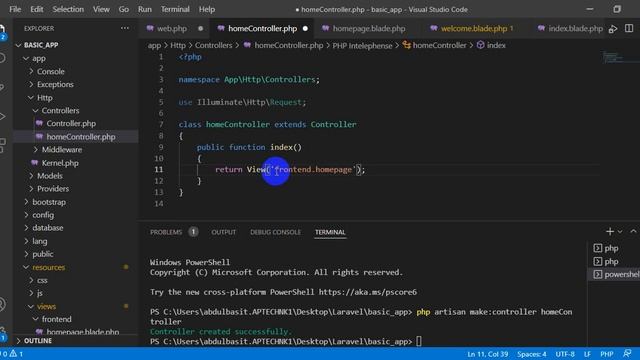Viewport: 640px width, 360px height.
Task: Open Explorer more actions ellipsis
Action: (x=125, y=28)
